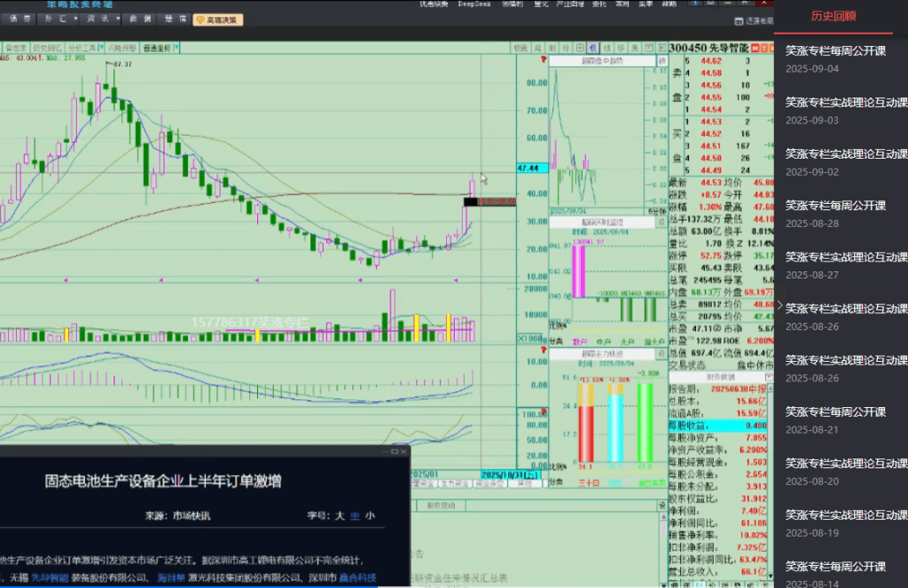Set news font size to 小
Screen dimensions: 908x588
point(370,515)
